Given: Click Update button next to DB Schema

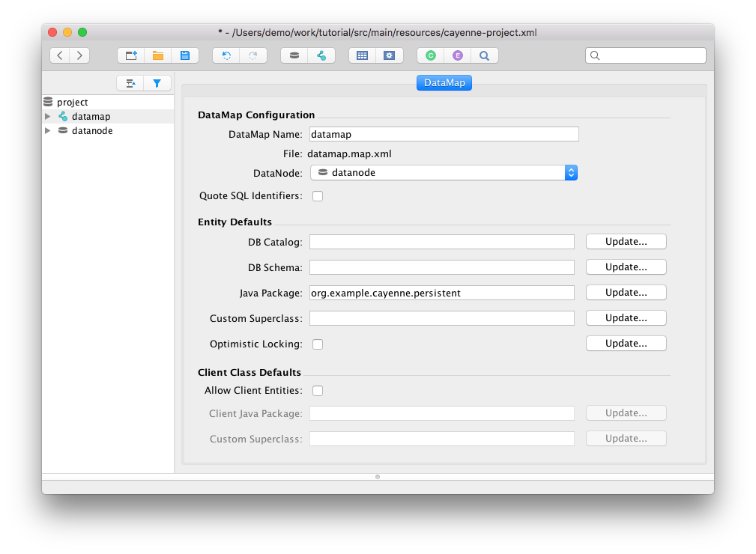Looking at the screenshot, I should [626, 267].
